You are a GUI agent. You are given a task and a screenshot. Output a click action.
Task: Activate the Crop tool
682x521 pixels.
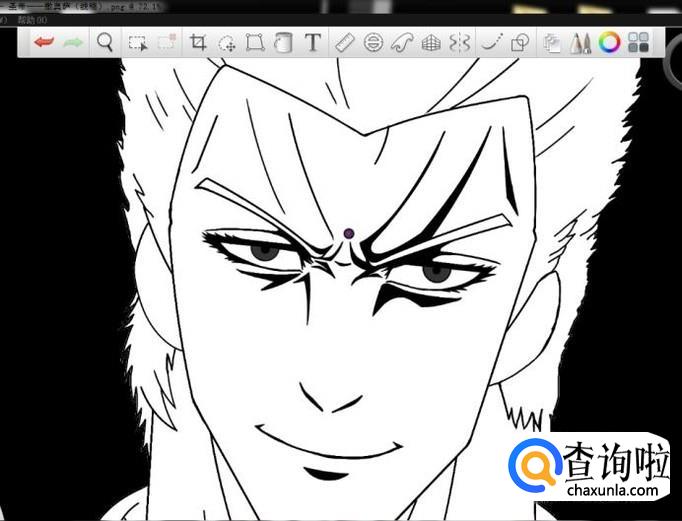198,42
